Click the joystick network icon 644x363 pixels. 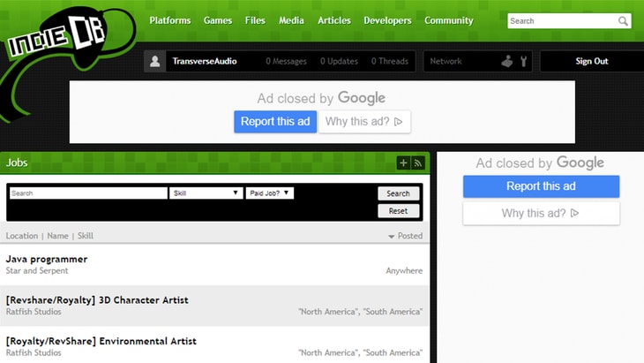click(507, 61)
